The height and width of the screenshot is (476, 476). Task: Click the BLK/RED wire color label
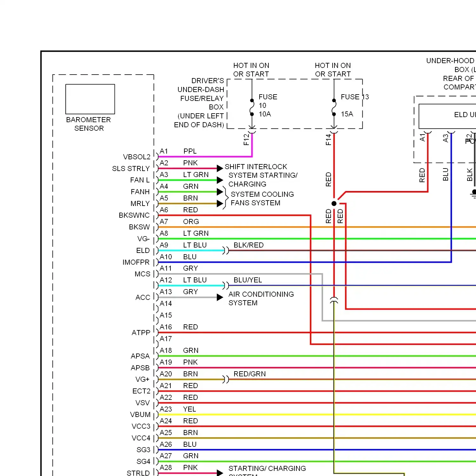(248, 245)
